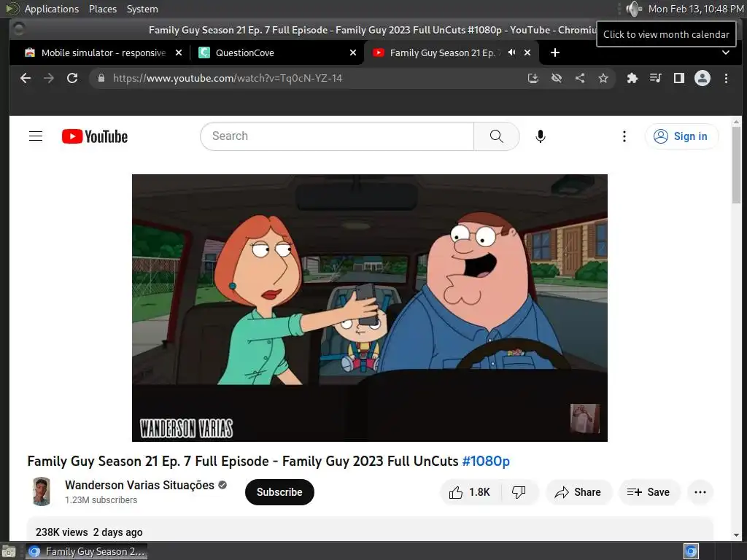Open the System menu
747x560 pixels.
(142, 9)
